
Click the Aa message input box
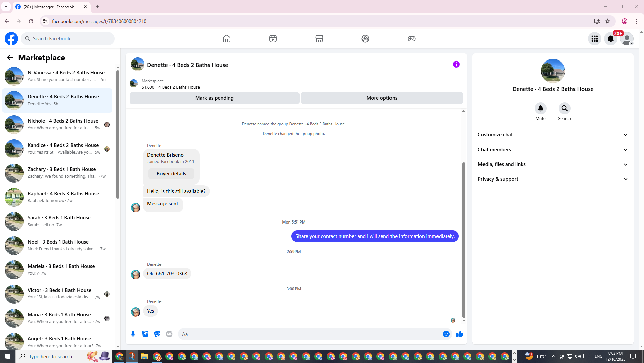pos(311,334)
